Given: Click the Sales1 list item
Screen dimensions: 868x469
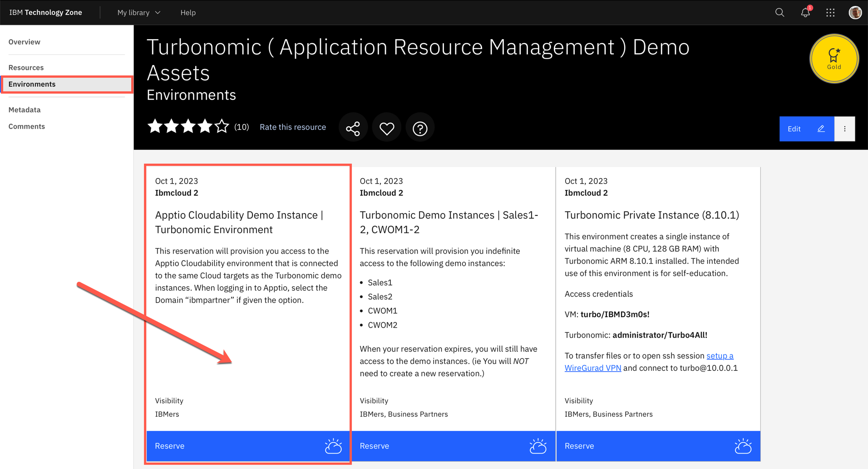Looking at the screenshot, I should point(380,282).
